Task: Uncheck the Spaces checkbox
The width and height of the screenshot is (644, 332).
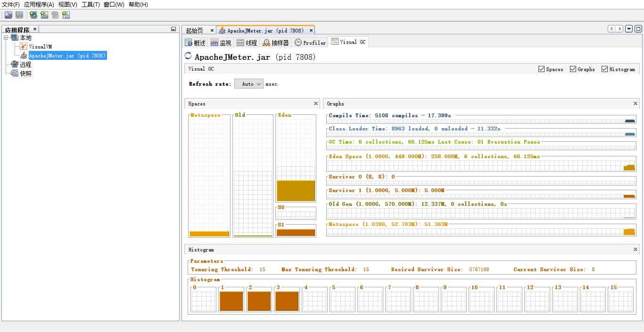Action: (x=541, y=69)
